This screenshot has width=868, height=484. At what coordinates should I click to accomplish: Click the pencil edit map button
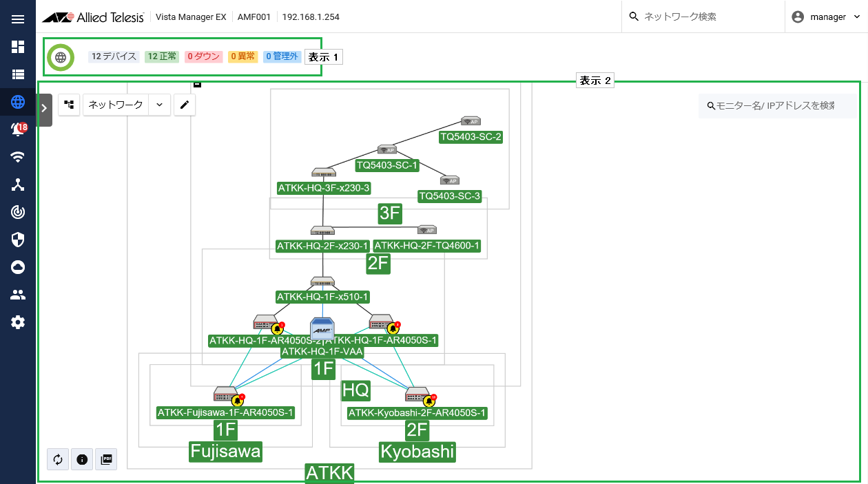click(x=184, y=105)
